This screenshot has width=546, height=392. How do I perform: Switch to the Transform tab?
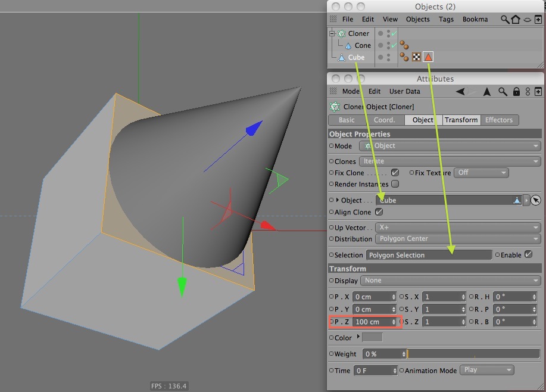pyautogui.click(x=461, y=120)
